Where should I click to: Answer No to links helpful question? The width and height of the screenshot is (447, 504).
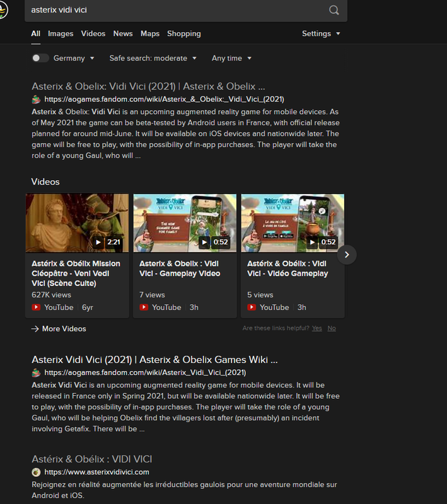(332, 328)
